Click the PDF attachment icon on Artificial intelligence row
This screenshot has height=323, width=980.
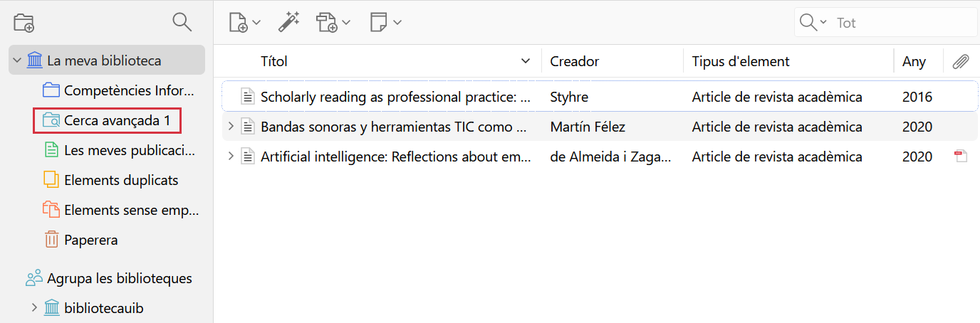tap(961, 157)
